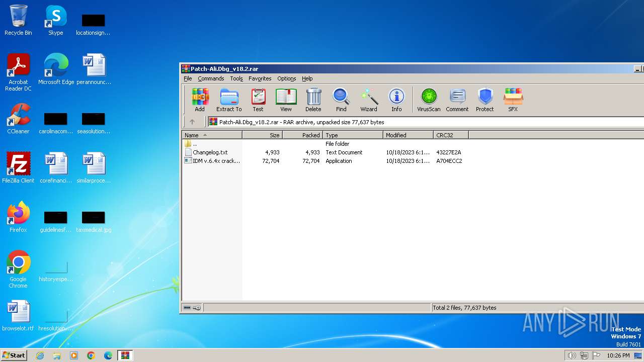Viewport: 644px width, 362px height.
Task: Click the Delete toolbar icon
Action: (313, 100)
